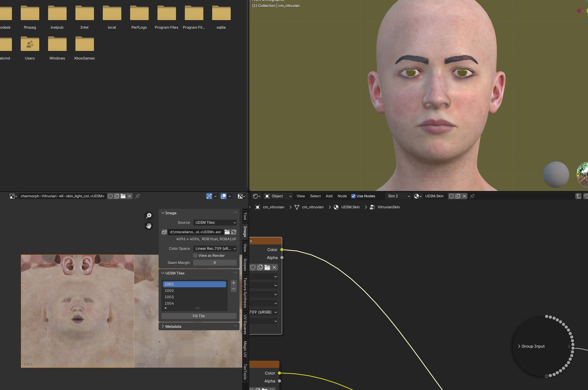The image size is (588, 390).
Task: Open Add menu in node editor
Action: (x=329, y=196)
